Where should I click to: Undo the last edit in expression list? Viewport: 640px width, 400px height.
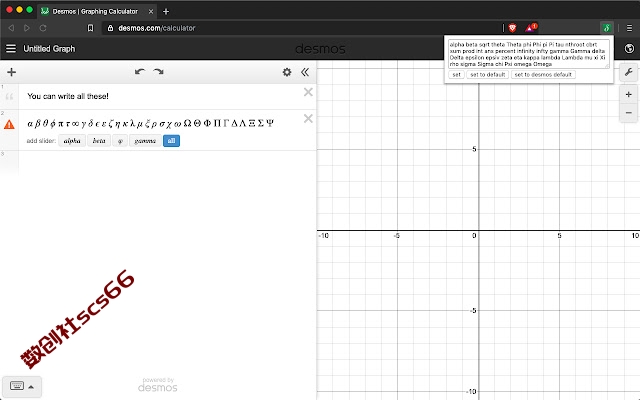pos(140,72)
